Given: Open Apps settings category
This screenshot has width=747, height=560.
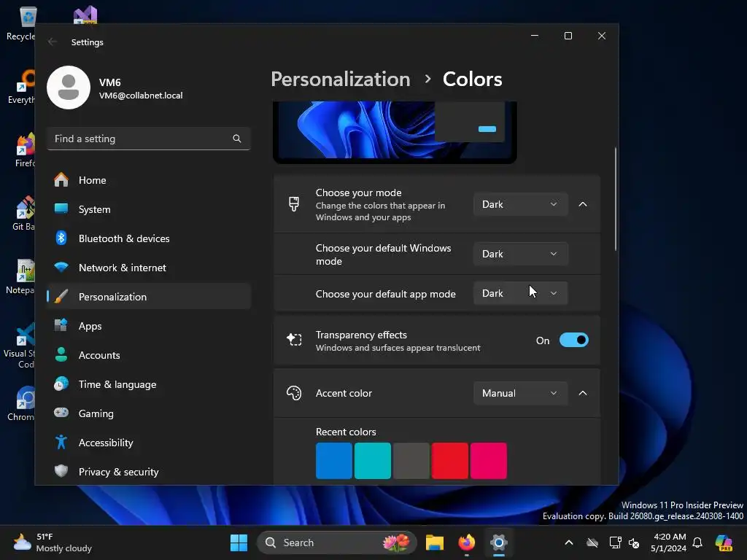Looking at the screenshot, I should pos(149,326).
